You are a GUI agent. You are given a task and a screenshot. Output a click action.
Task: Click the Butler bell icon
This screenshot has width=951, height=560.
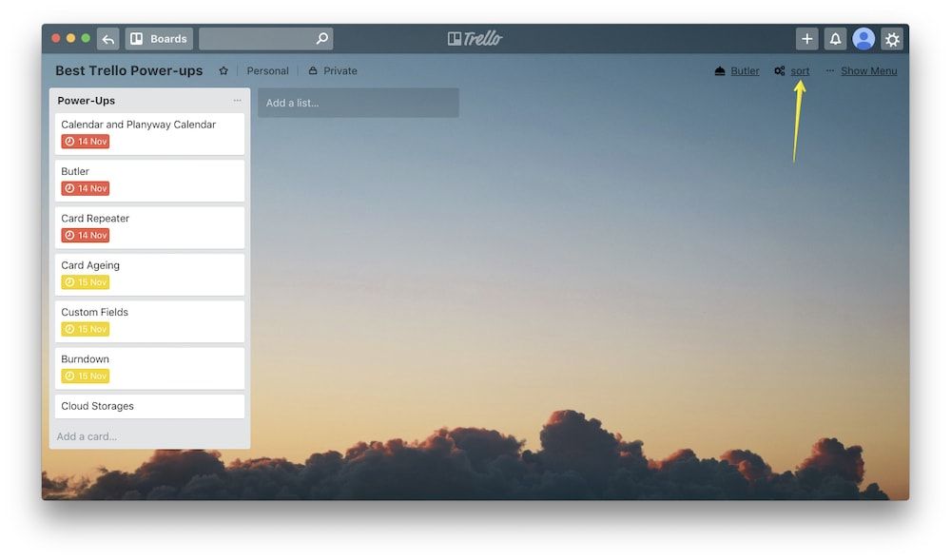pyautogui.click(x=720, y=71)
